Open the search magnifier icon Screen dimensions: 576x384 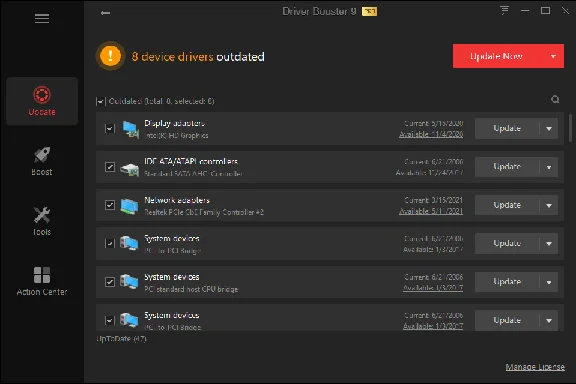click(555, 99)
